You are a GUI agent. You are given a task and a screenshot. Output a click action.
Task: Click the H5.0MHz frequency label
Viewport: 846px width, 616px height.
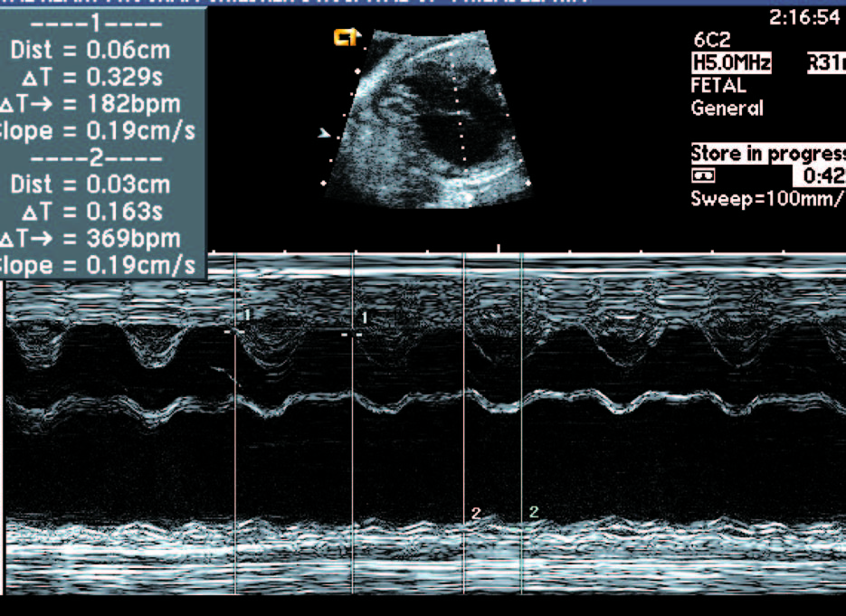731,62
